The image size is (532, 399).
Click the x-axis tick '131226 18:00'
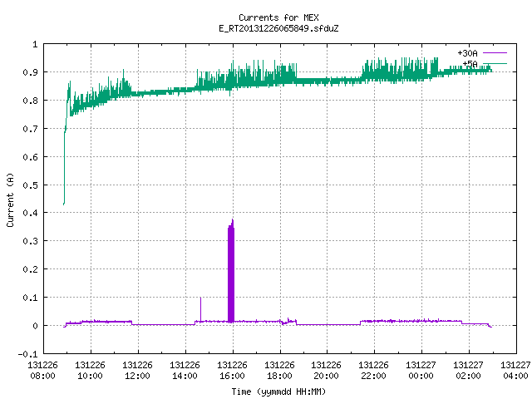coord(279,371)
